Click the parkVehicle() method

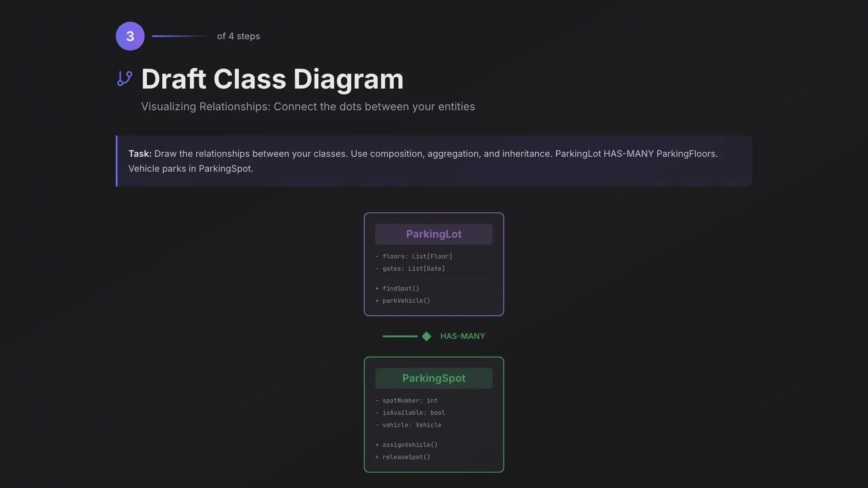pyautogui.click(x=406, y=300)
